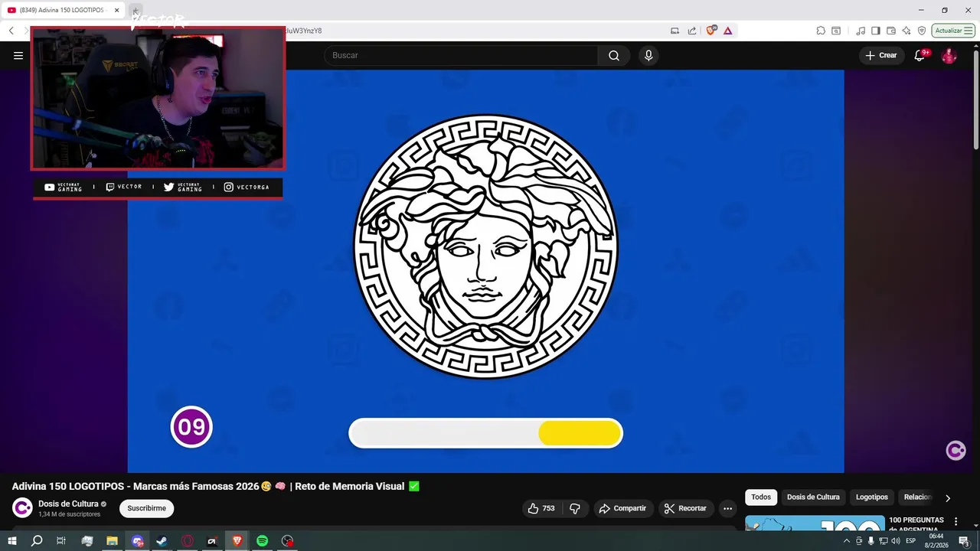
Task: Click the channel watermark on video corner
Action: (955, 451)
